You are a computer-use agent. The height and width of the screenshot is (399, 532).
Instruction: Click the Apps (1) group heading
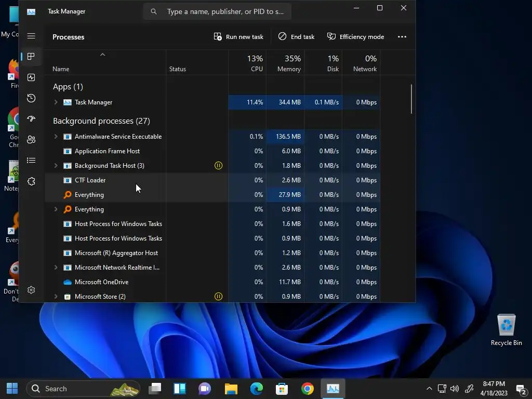click(x=68, y=87)
